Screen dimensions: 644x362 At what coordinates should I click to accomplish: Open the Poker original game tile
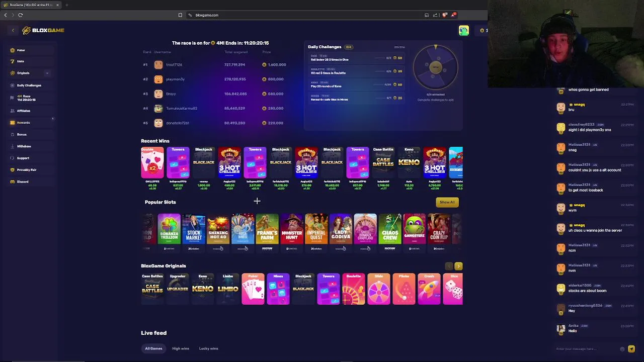(253, 289)
